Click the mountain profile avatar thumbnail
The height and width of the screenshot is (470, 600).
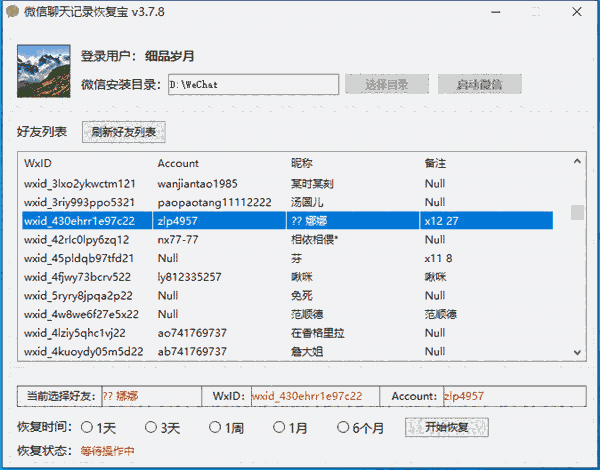tap(44, 71)
